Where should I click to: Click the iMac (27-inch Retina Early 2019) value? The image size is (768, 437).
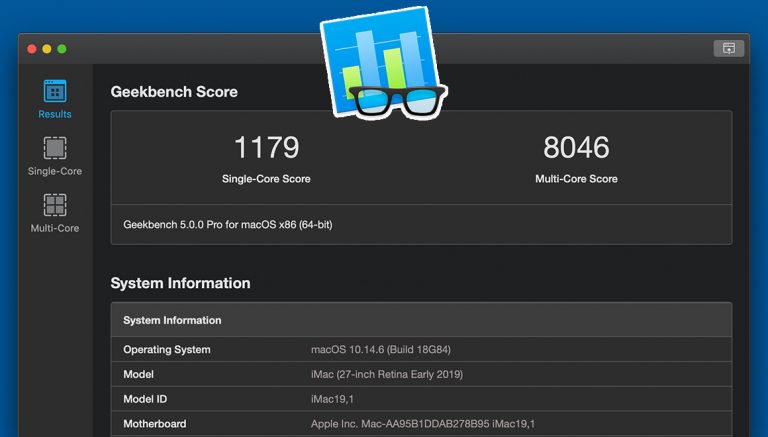pyautogui.click(x=386, y=374)
